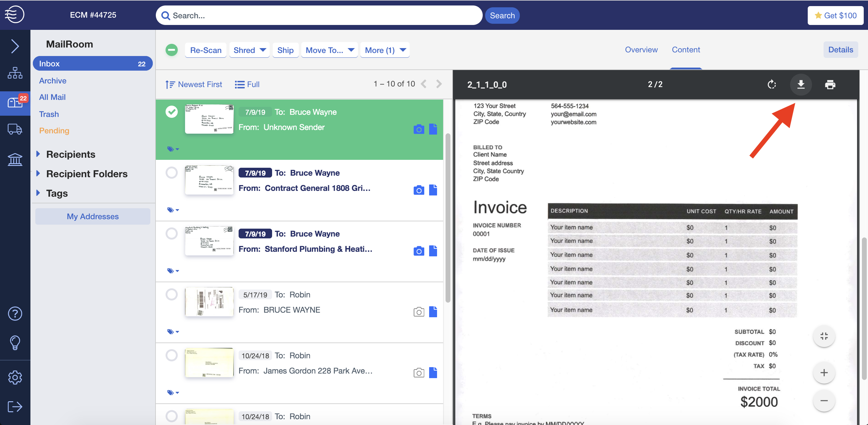Click the Ship button

pos(285,50)
